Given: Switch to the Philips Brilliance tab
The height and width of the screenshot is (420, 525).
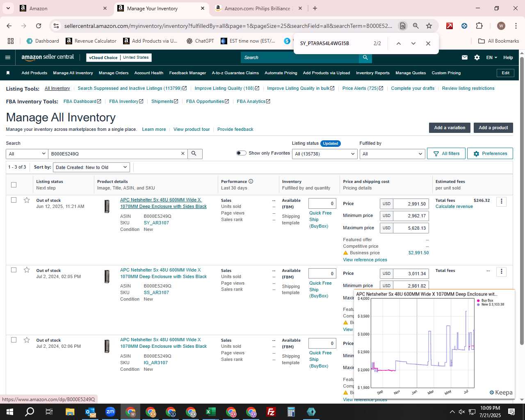Looking at the screenshot, I should click(x=259, y=8).
